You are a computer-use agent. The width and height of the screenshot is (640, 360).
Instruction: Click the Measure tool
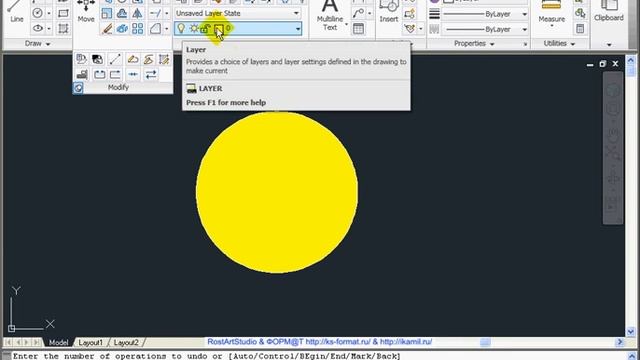[551, 12]
